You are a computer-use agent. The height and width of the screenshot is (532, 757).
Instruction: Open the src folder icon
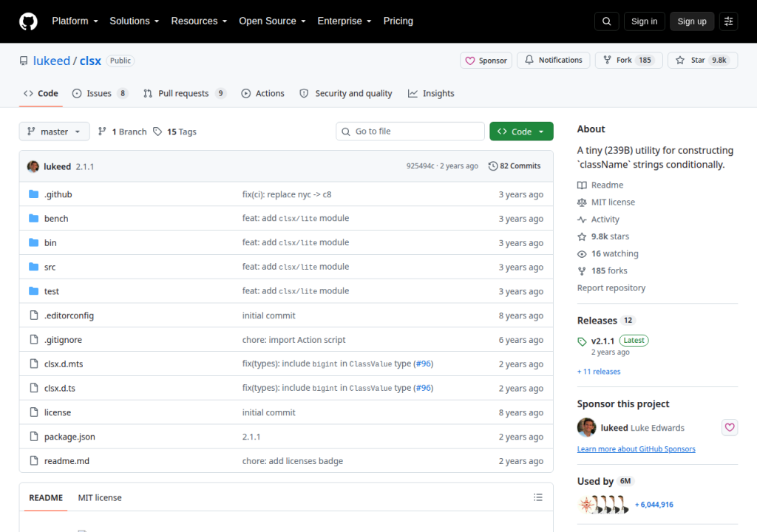[x=34, y=267]
